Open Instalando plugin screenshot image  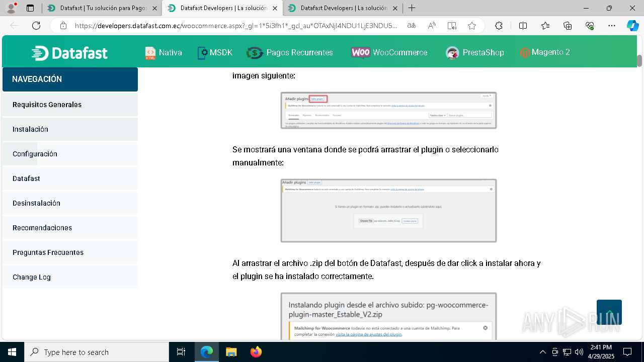(x=388, y=316)
